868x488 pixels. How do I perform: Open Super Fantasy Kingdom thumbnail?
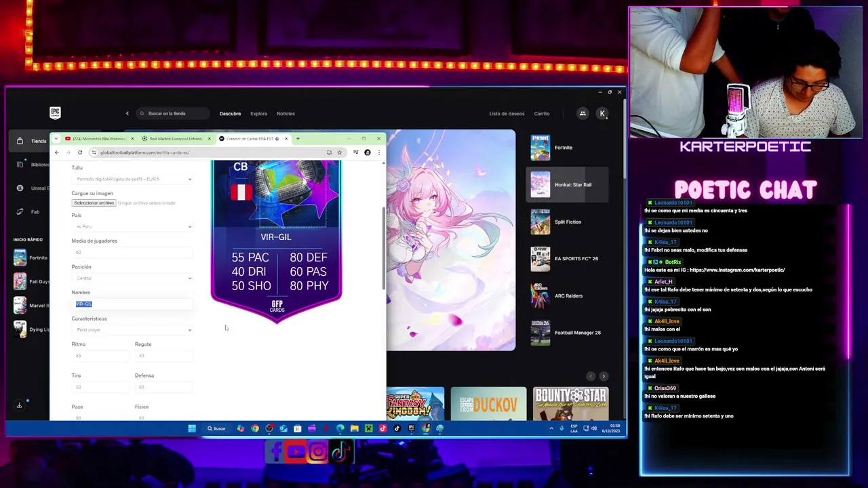(x=415, y=404)
